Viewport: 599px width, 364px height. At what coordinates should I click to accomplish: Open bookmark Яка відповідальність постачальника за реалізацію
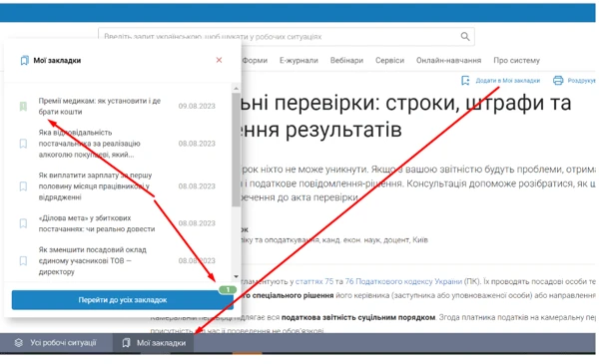pyautogui.click(x=90, y=144)
